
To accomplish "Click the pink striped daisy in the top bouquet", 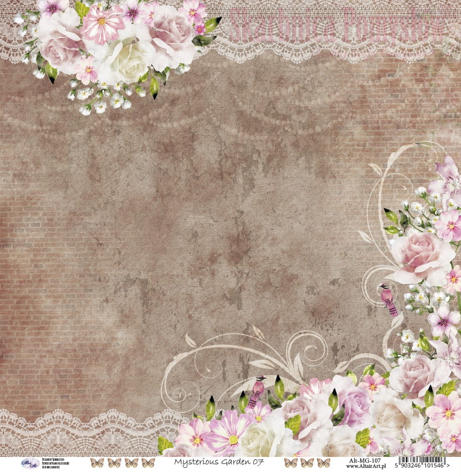I will coord(101,23).
